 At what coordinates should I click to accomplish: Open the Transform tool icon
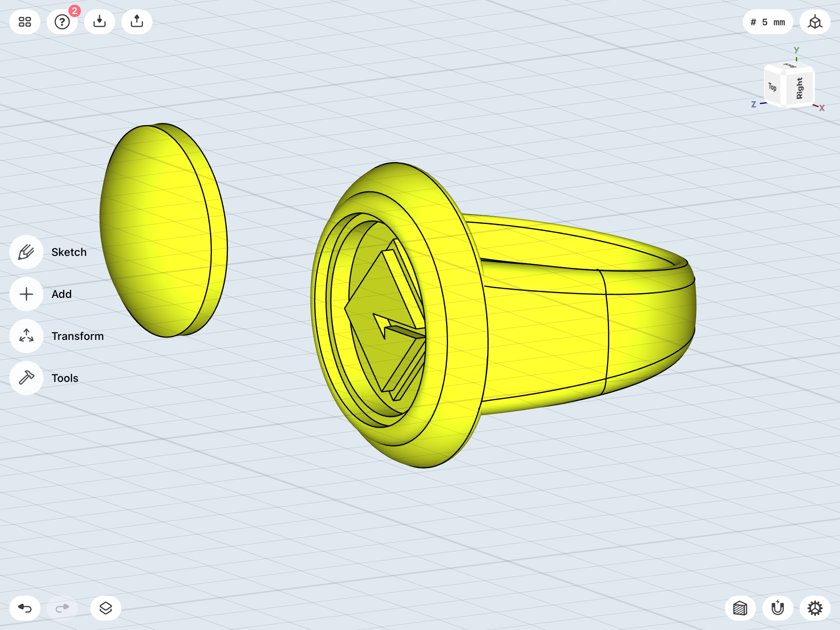click(26, 336)
